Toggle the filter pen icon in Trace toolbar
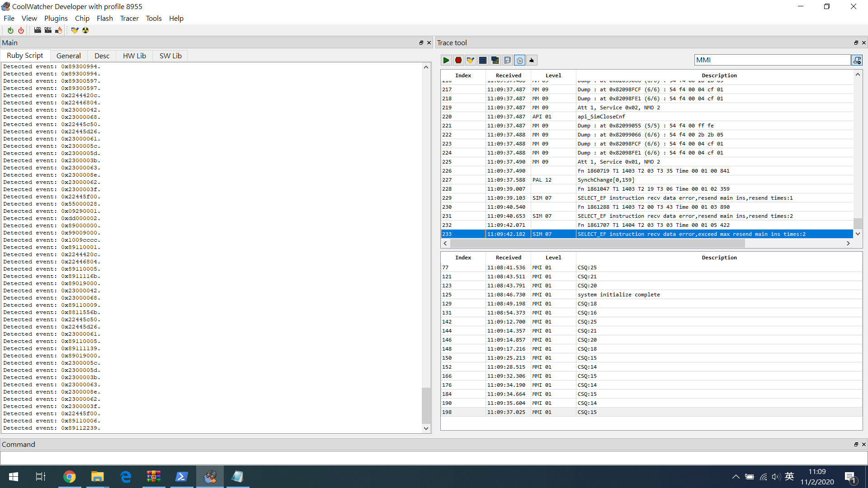Image resolution: width=868 pixels, height=488 pixels. tap(532, 60)
